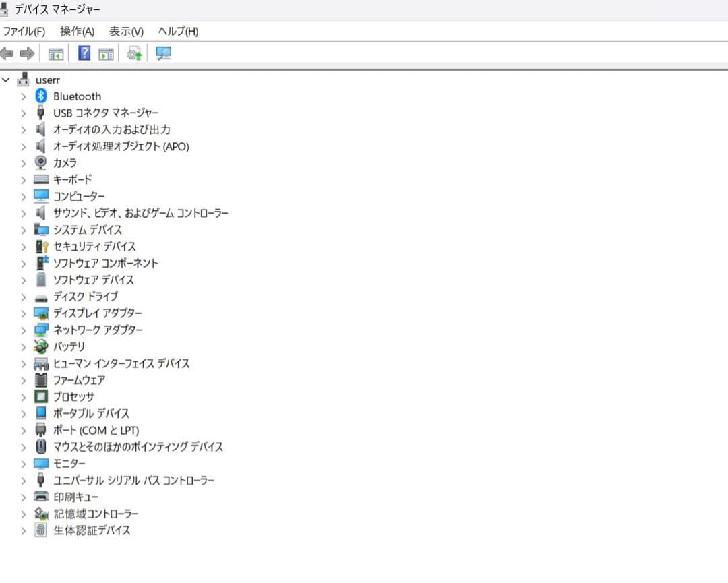
Task: Toggle the console tree visibility icon
Action: [x=56, y=53]
